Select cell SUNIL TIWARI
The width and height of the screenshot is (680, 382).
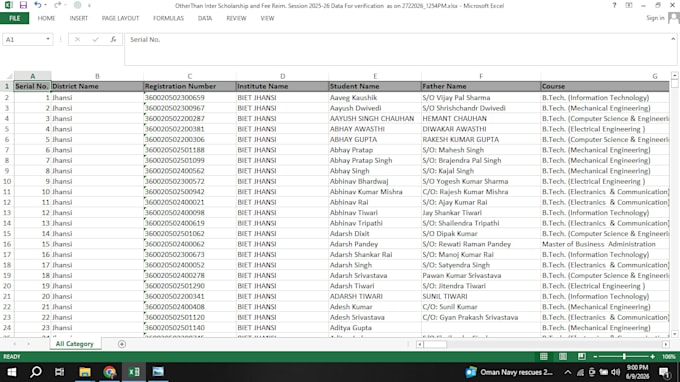[481, 296]
